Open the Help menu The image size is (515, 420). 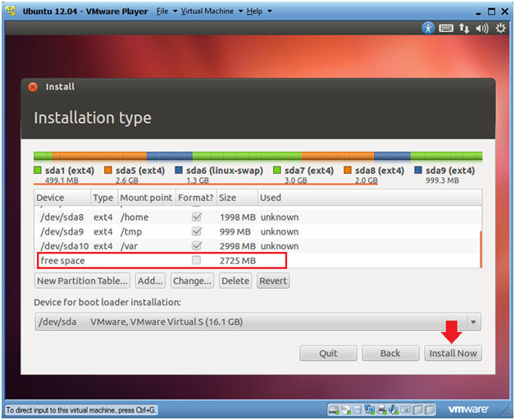(x=259, y=11)
